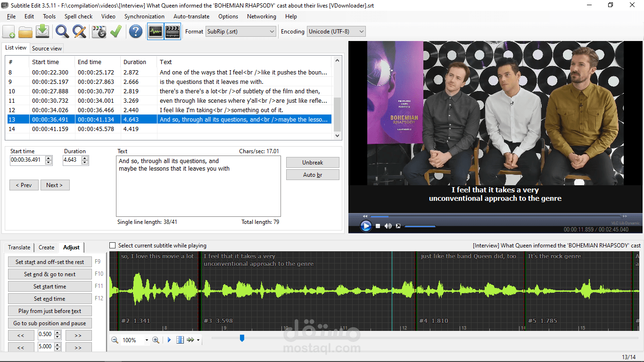Go to next subtitle with Next

(55, 185)
